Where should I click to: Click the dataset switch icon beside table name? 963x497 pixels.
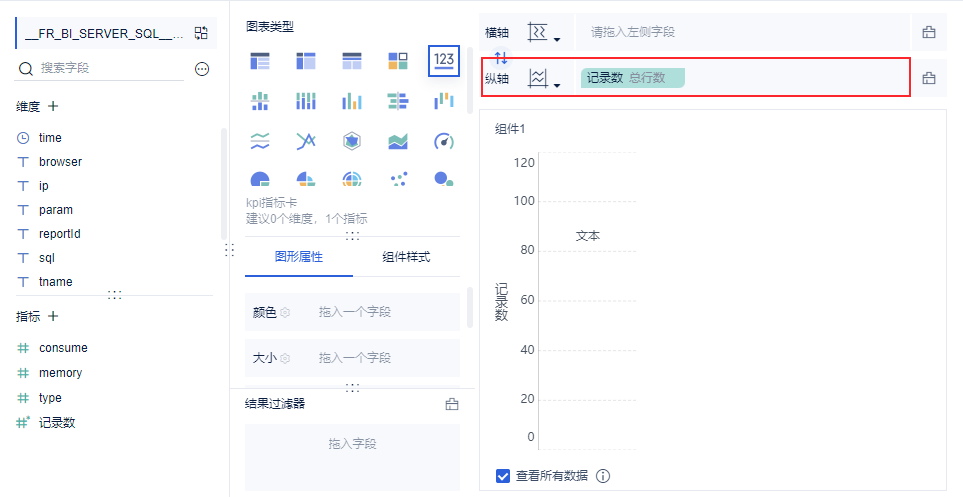tap(201, 33)
